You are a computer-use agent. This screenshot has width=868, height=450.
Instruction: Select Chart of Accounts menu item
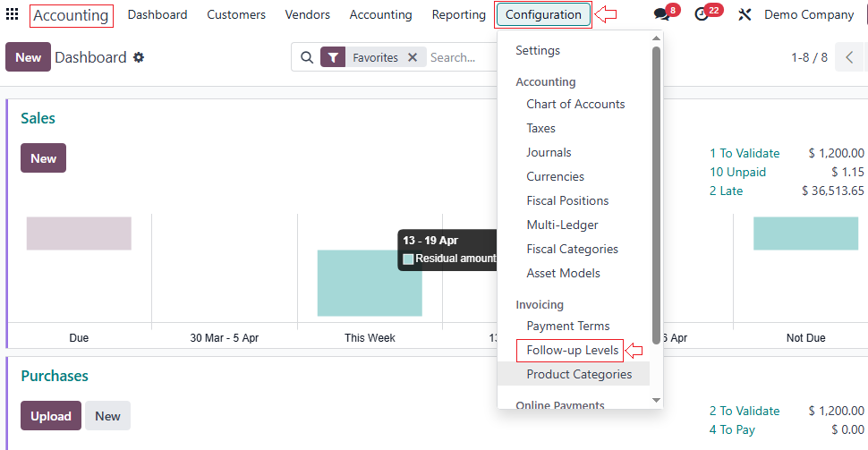pyautogui.click(x=575, y=104)
